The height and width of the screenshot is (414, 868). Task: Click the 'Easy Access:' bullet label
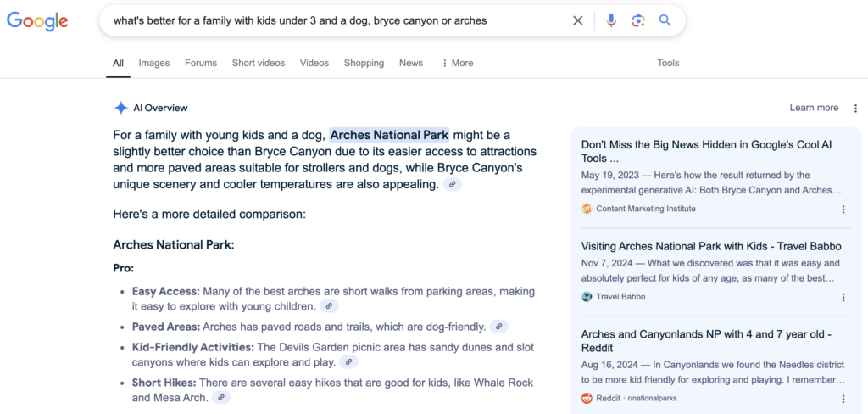click(166, 292)
